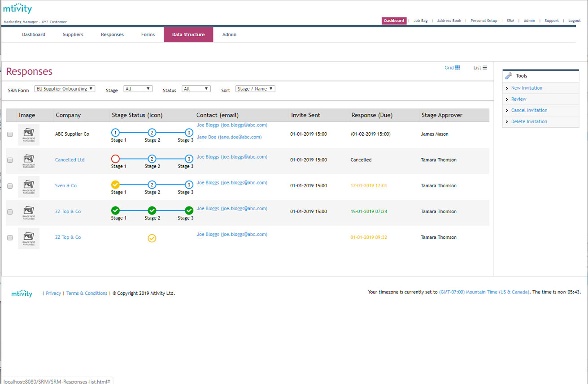The width and height of the screenshot is (588, 384).
Task: Click the 15-01-2019 07:24 response date
Action: [369, 211]
